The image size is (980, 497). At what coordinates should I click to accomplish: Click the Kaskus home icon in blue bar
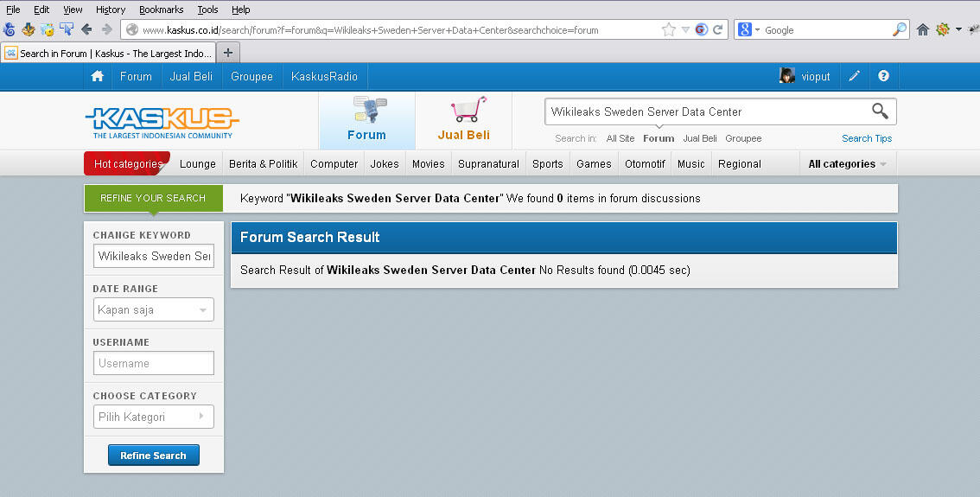coord(98,76)
